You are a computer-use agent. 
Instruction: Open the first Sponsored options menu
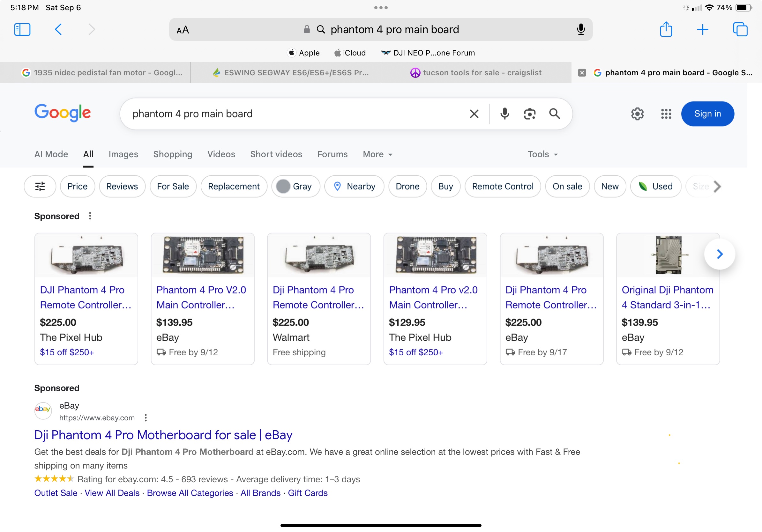pyautogui.click(x=90, y=216)
